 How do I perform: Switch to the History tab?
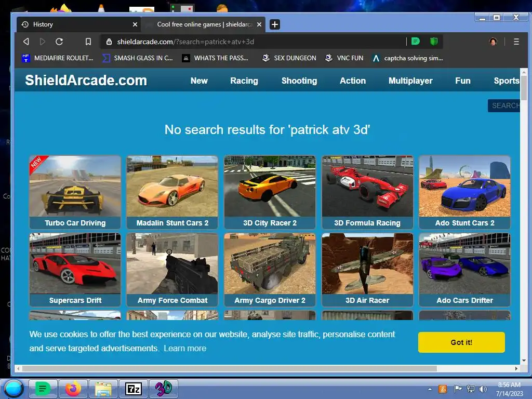click(x=79, y=24)
